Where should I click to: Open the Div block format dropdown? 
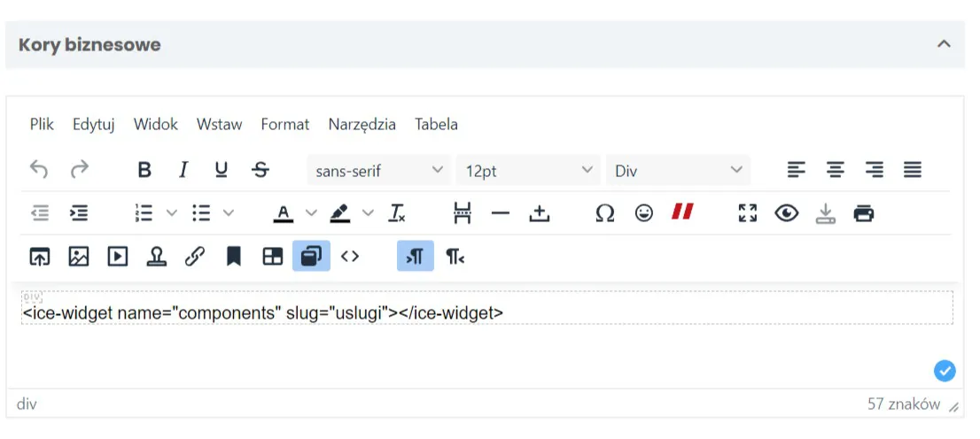click(x=678, y=170)
